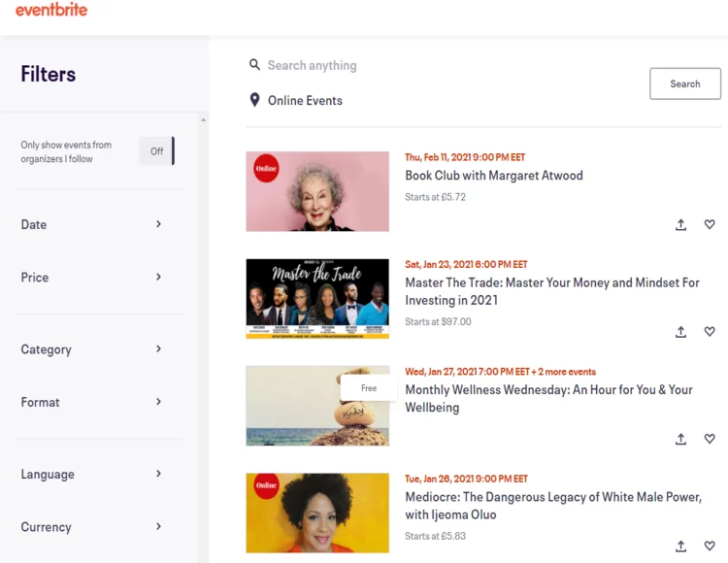Click the search magnifier icon
The image size is (728, 563).
pos(254,64)
